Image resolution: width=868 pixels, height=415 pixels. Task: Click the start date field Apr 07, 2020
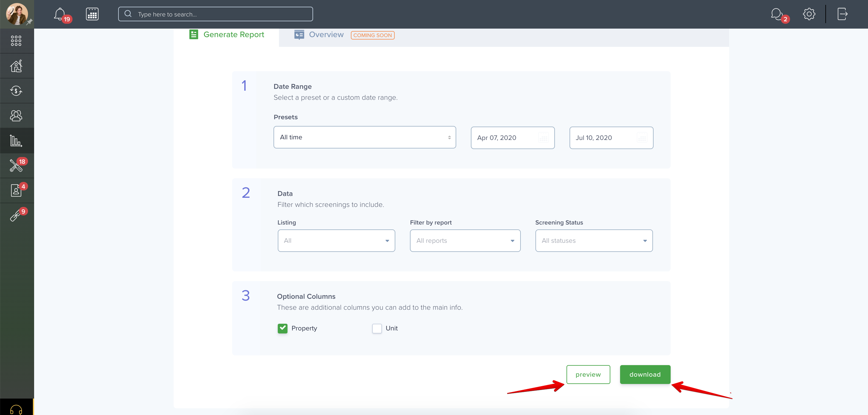click(x=513, y=138)
